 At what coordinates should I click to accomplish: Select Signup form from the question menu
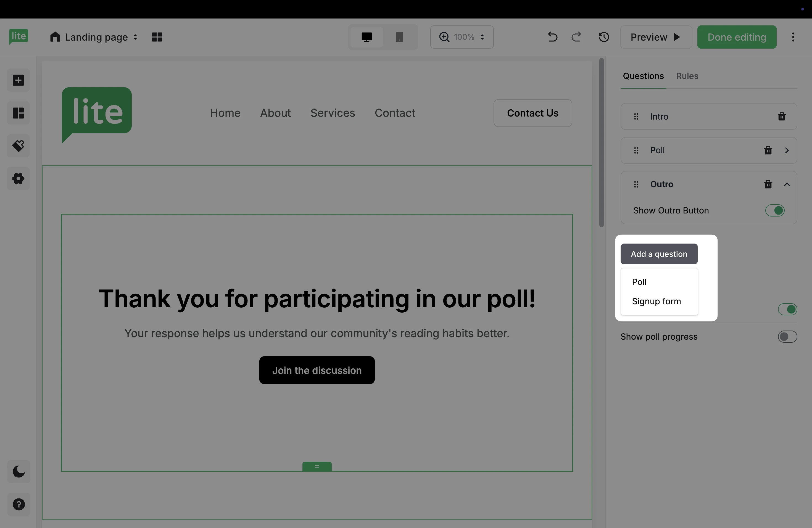[656, 301]
